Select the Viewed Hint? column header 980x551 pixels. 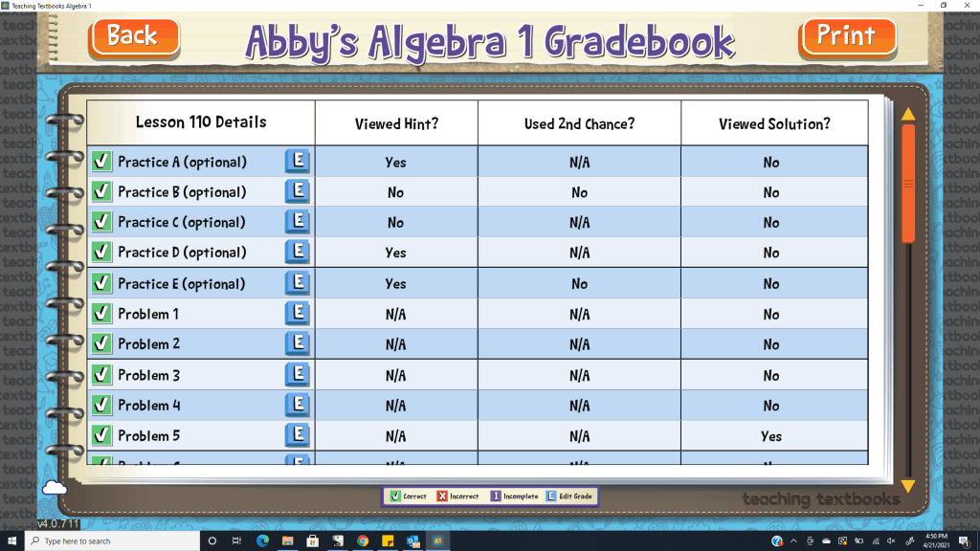tap(396, 123)
